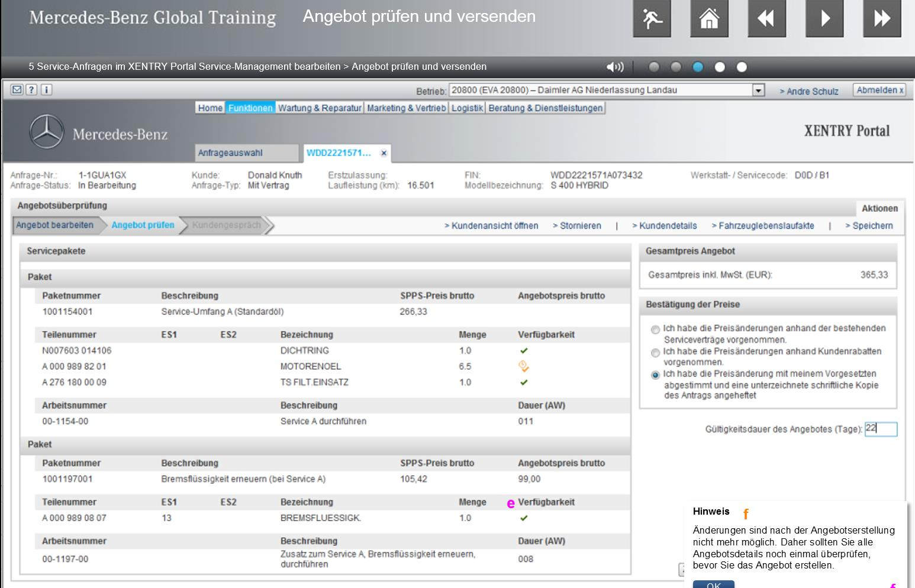Click the FIN value WDD2221571A073432
This screenshot has height=588, width=915.
(x=597, y=175)
